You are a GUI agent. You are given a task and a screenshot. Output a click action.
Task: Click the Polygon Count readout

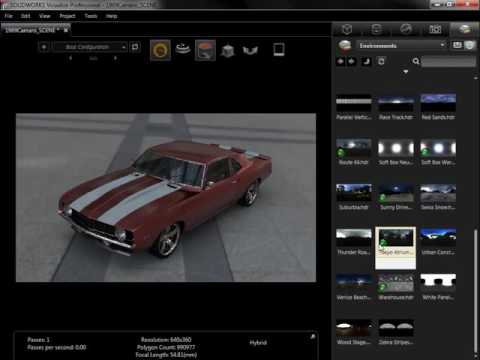pyautogui.click(x=166, y=347)
